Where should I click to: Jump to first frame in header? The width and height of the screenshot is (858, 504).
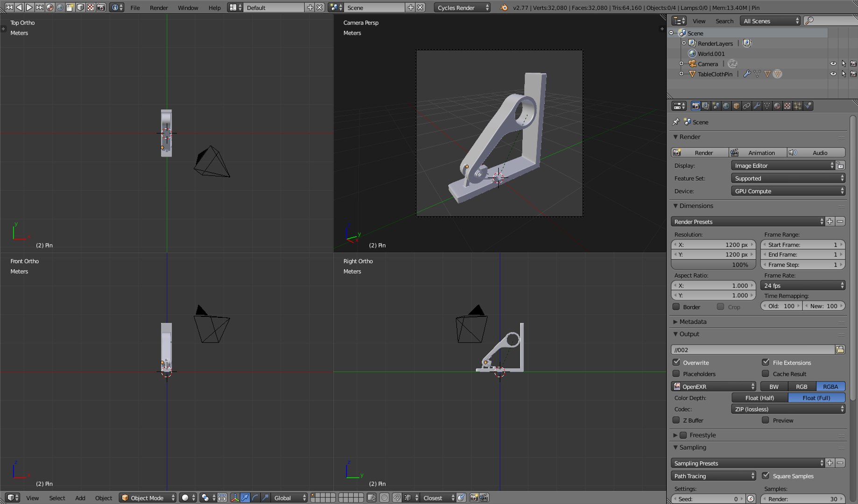click(9, 7)
